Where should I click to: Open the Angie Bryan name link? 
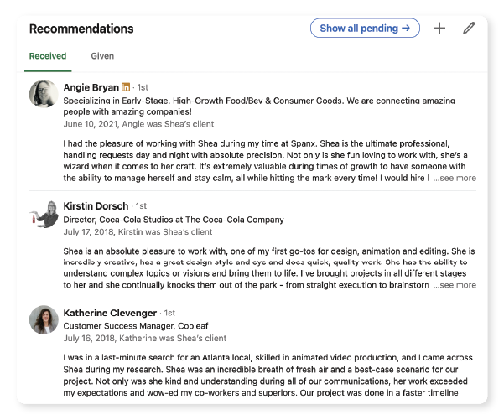[x=91, y=87]
